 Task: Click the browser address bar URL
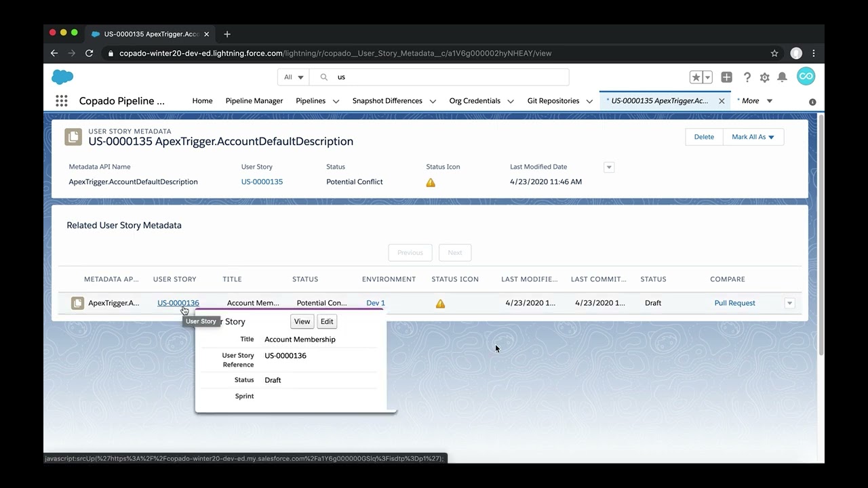335,53
